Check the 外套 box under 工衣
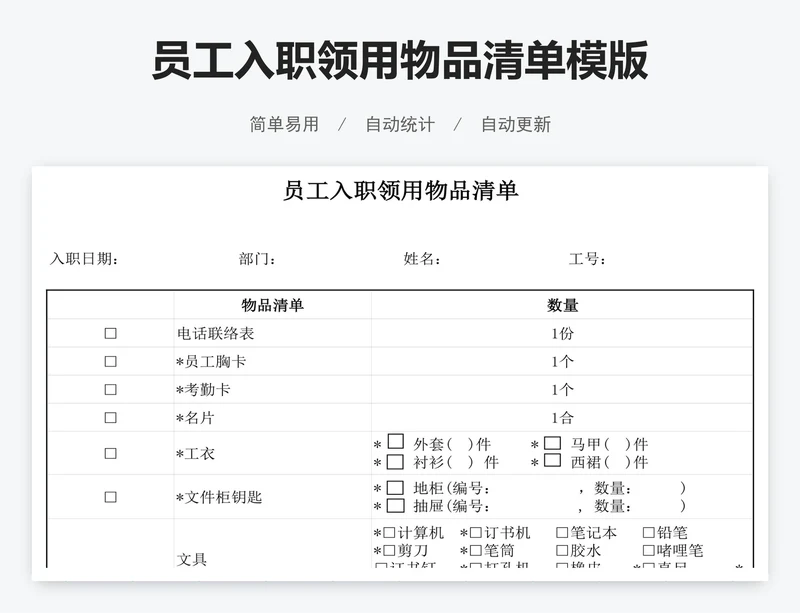This screenshot has height=613, width=800. (x=396, y=442)
